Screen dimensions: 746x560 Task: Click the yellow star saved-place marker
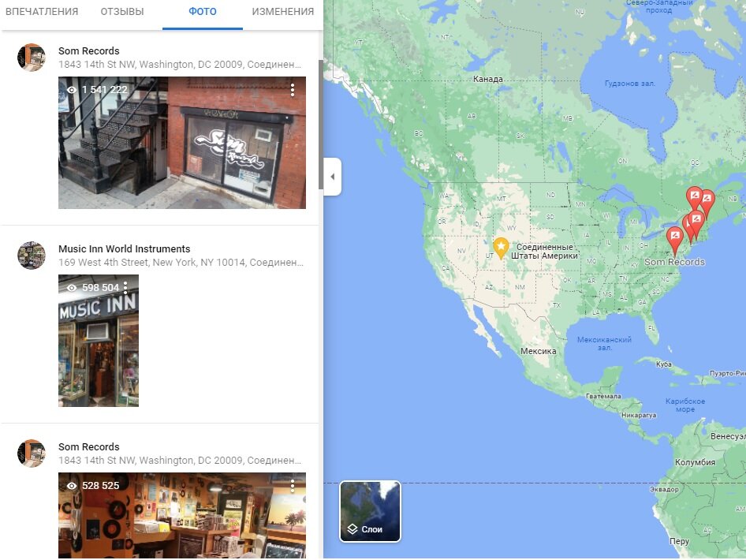pyautogui.click(x=501, y=248)
